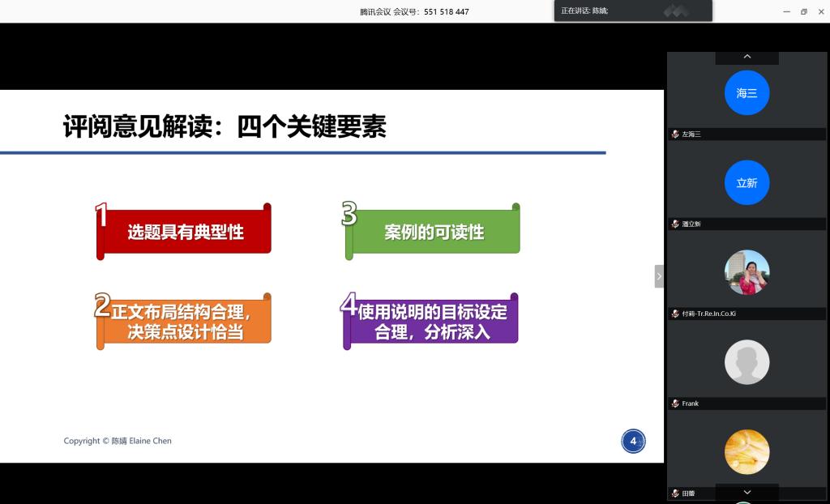Image resolution: width=830 pixels, height=504 pixels.
Task: Click the muted mic icon next to Frank
Action: coord(675,404)
